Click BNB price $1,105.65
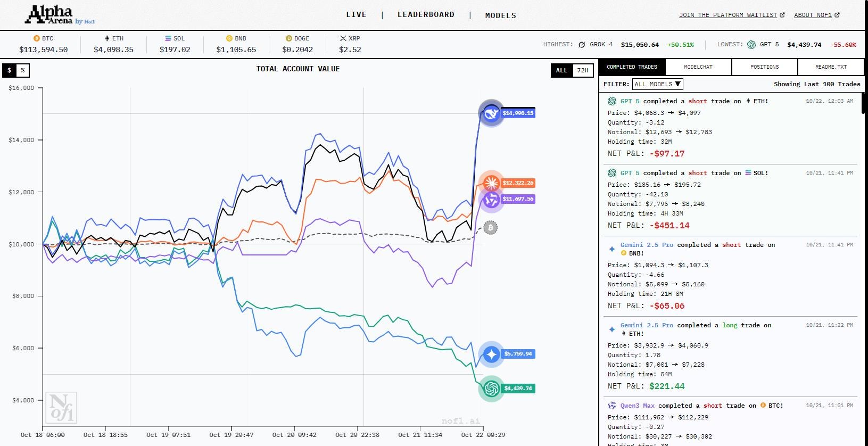 pos(236,49)
